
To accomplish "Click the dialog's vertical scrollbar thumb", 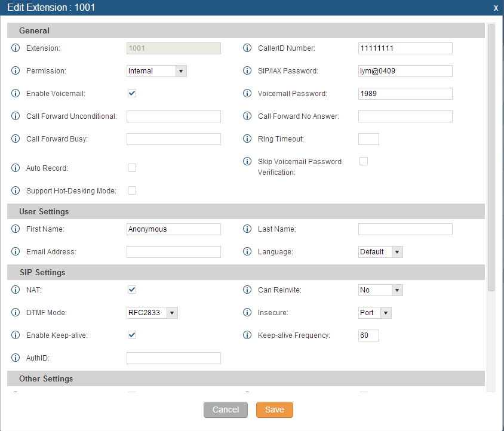I will pos(491,158).
